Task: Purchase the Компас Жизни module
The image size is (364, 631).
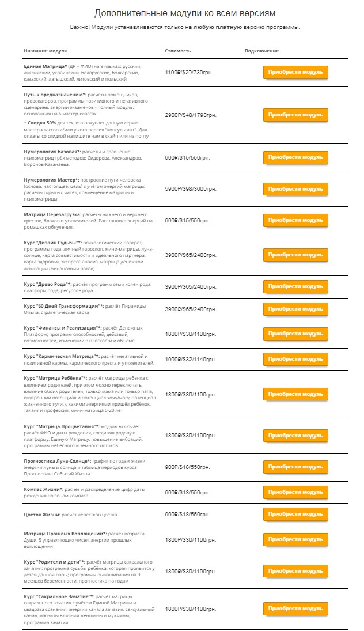Action: 295,493
